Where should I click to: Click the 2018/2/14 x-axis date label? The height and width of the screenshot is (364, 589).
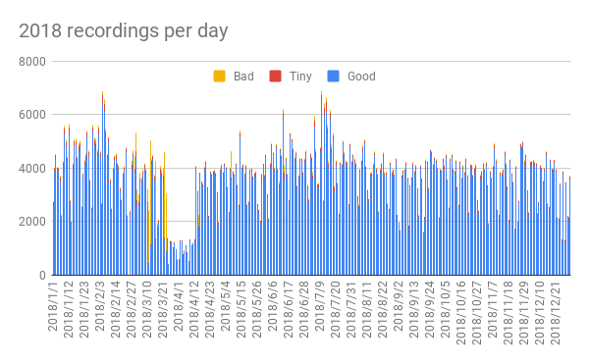tap(116, 309)
